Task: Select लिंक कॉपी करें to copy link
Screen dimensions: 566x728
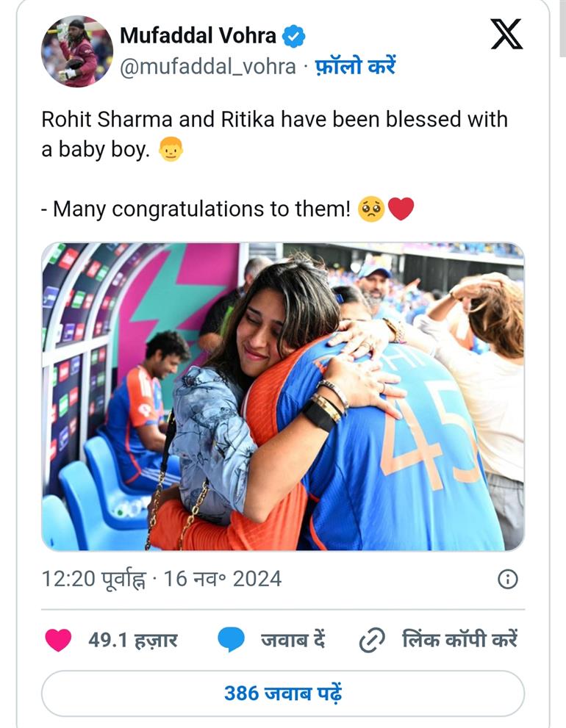Action: (x=459, y=640)
